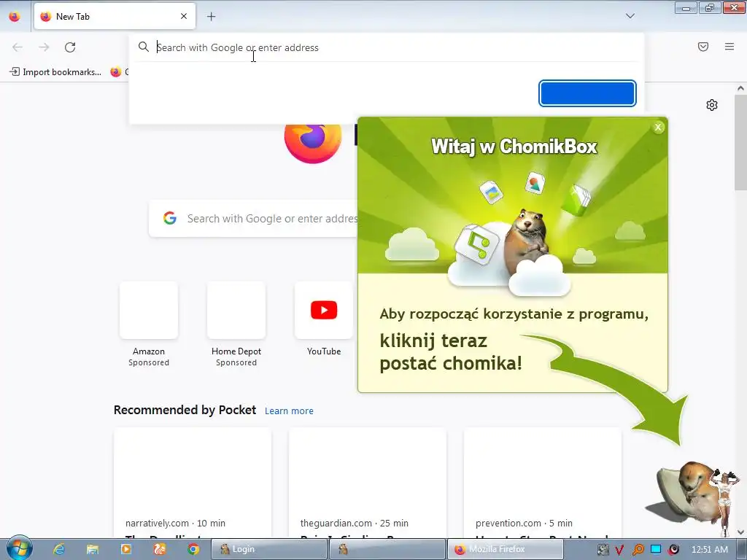
Task: Reload the current page
Action: pyautogui.click(x=70, y=47)
